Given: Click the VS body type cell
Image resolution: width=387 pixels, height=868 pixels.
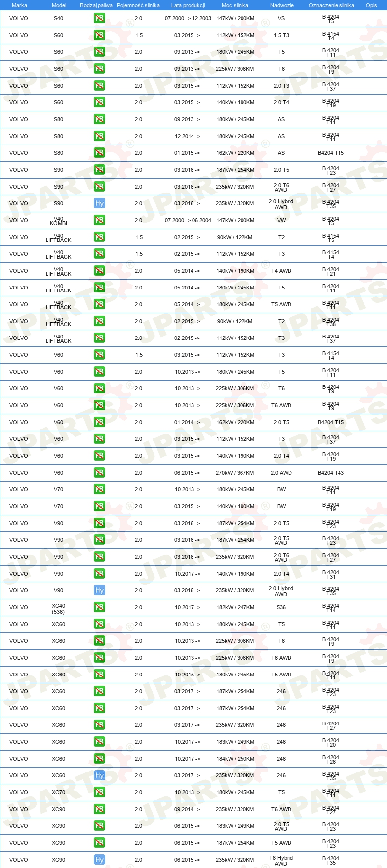Looking at the screenshot, I should (281, 18).
